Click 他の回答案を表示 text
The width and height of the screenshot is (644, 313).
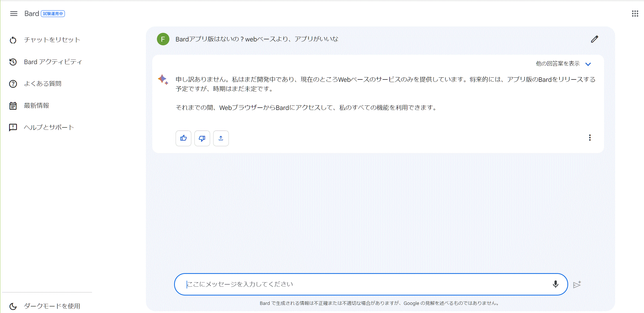[557, 64]
